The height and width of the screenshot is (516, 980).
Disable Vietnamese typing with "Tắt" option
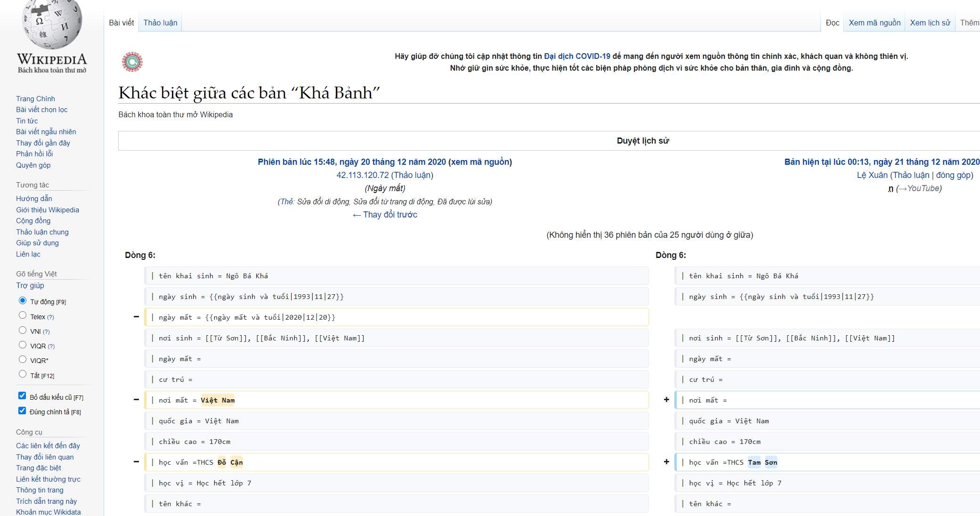coord(22,374)
